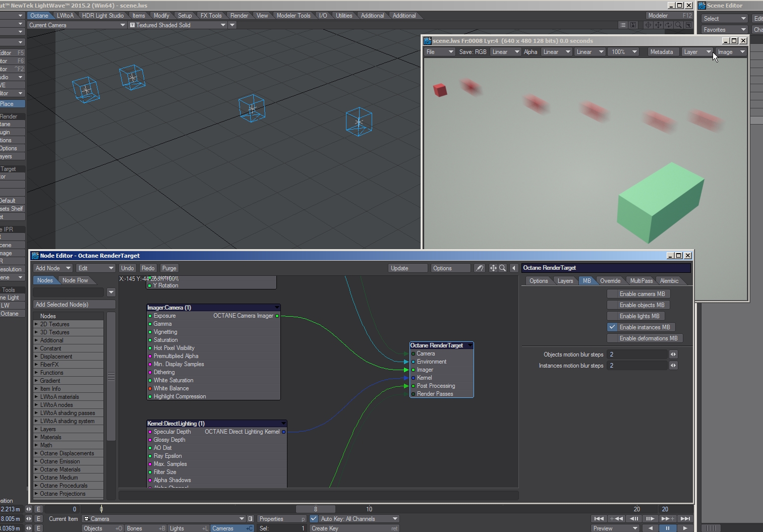Play animation forward
Image resolution: width=763 pixels, height=532 pixels.
685,528
